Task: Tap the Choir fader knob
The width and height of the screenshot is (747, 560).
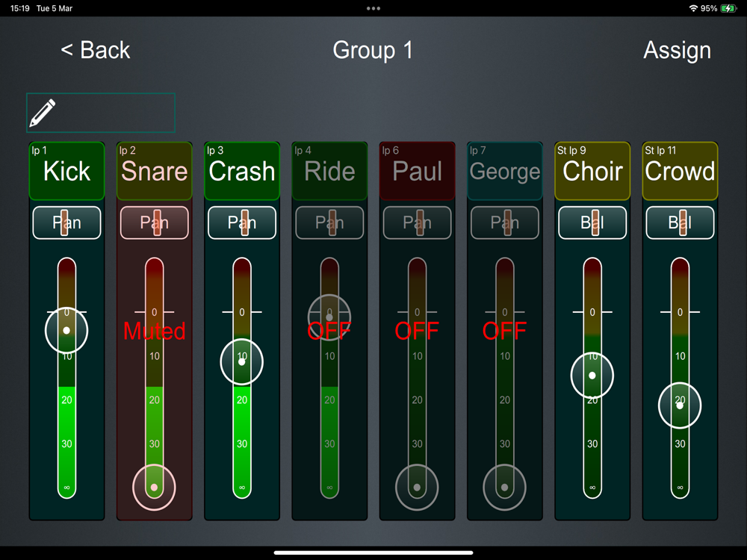Action: click(592, 376)
